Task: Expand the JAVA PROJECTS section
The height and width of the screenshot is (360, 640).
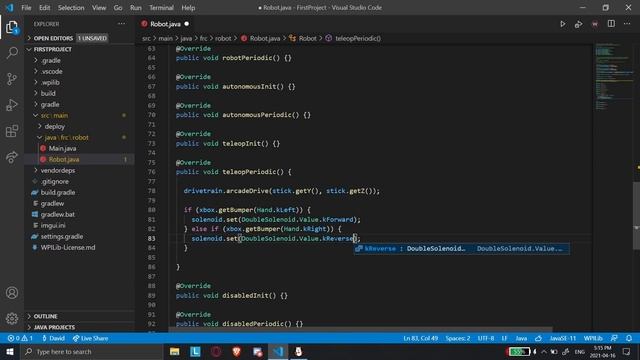Action: pos(80,327)
